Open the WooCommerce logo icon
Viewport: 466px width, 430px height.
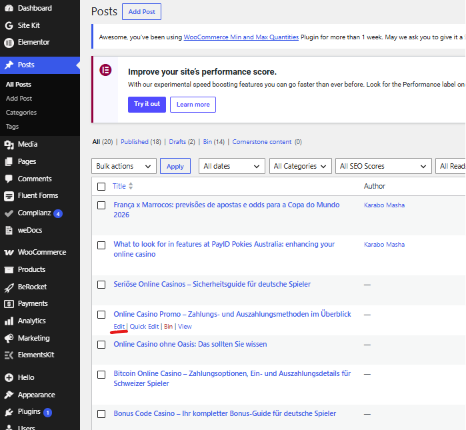[9, 253]
